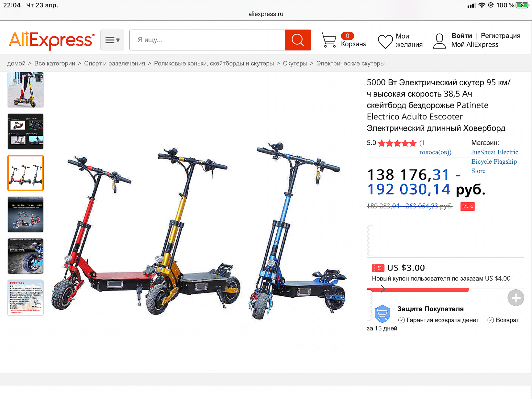Select the wheel close-up thumbnail
532x399 pixels.
coord(25,256)
